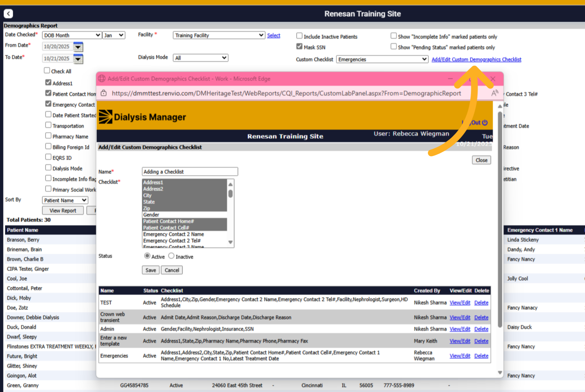This screenshot has height=392, width=585.
Task: Open the From Date calendar picker icon
Action: click(78, 46)
